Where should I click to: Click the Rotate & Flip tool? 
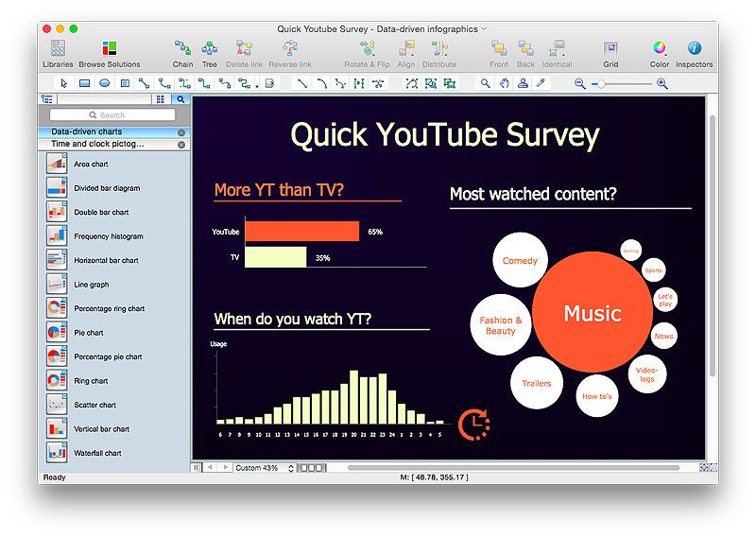pos(367,54)
